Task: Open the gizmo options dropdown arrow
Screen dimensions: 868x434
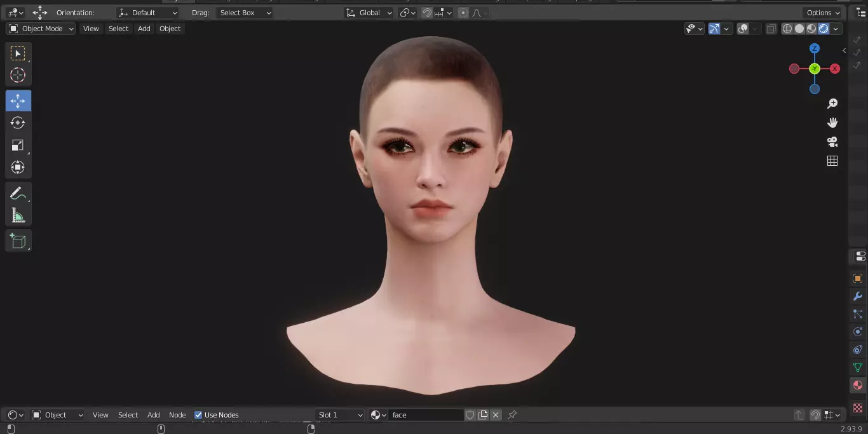Action: [725, 29]
